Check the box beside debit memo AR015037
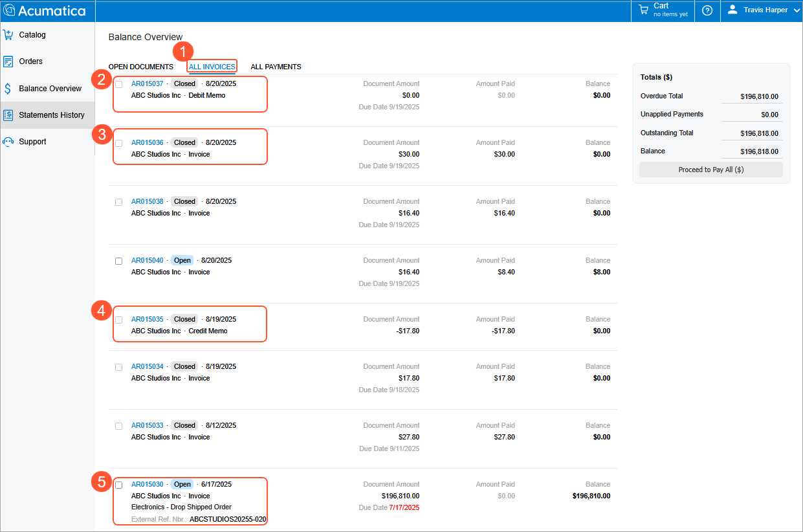The image size is (803, 532). [x=118, y=84]
